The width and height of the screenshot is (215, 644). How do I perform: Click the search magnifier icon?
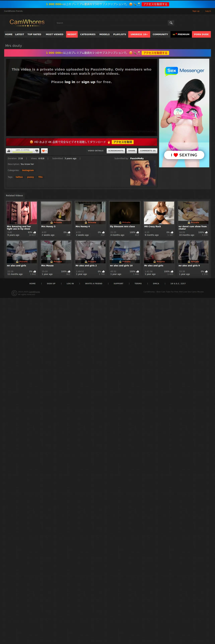pyautogui.click(x=171, y=23)
